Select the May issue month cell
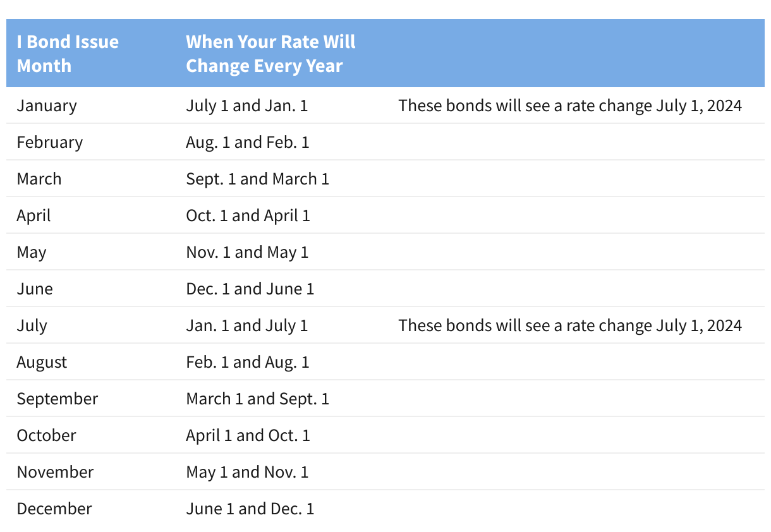 [32, 252]
